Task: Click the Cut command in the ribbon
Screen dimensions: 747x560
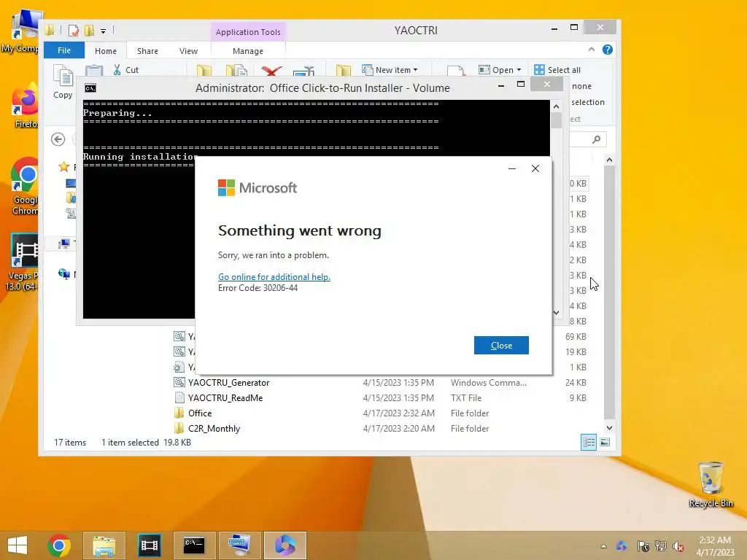Action: pos(126,70)
